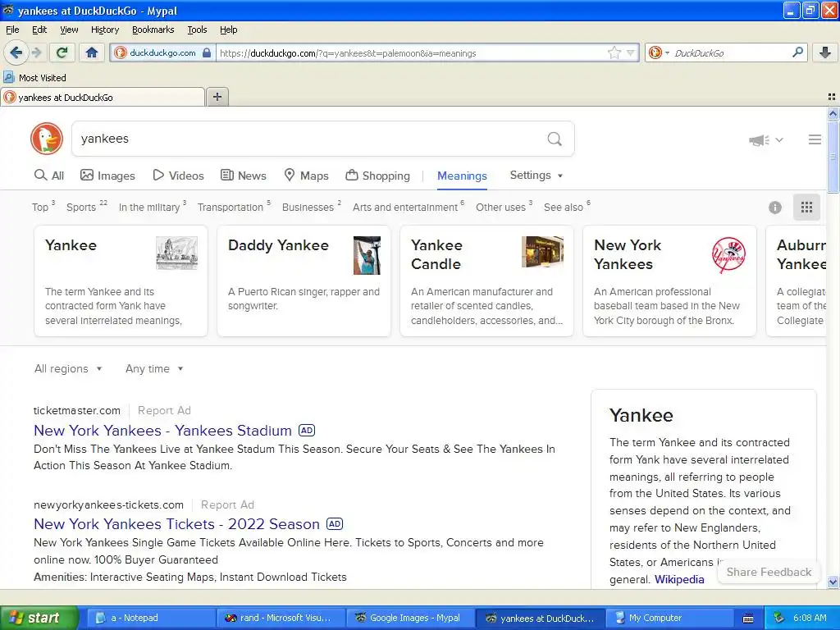Viewport: 840px width, 630px height.
Task: Open the hamburger menu on DuckDuckGo page
Action: (x=815, y=139)
